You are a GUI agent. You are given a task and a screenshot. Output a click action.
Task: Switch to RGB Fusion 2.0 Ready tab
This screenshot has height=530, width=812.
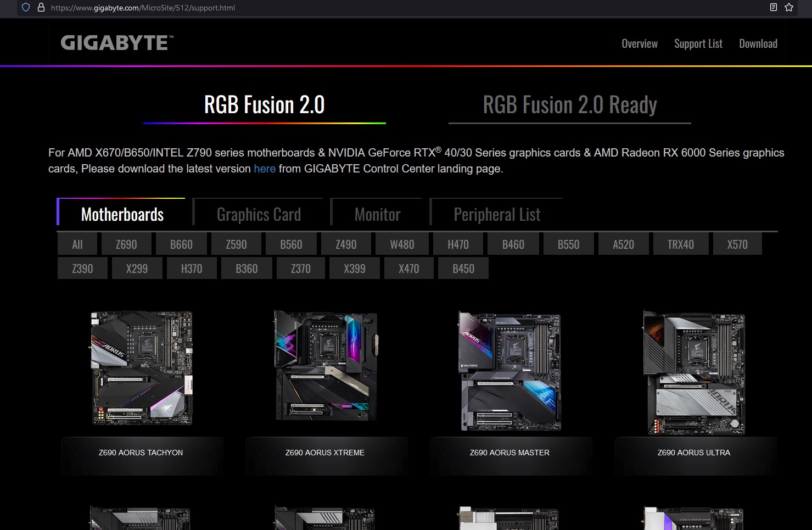(x=570, y=105)
